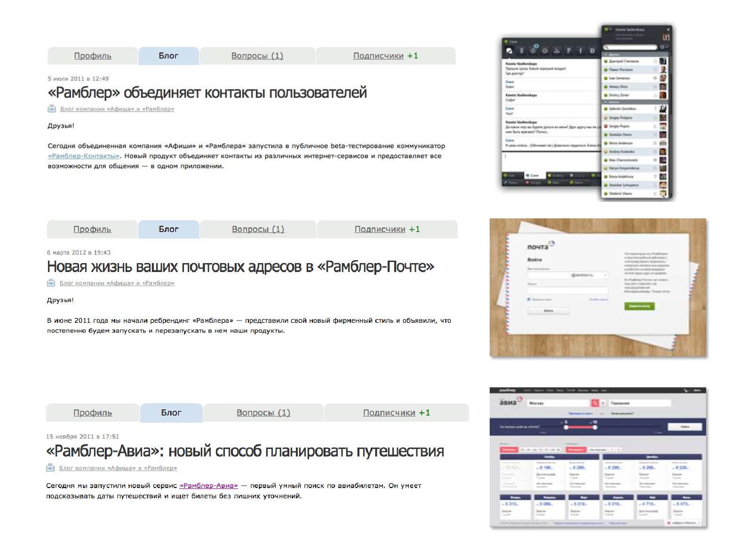747x560 pixels.
Task: Select contact Ivan Semenov in messenger list
Action: click(635, 78)
